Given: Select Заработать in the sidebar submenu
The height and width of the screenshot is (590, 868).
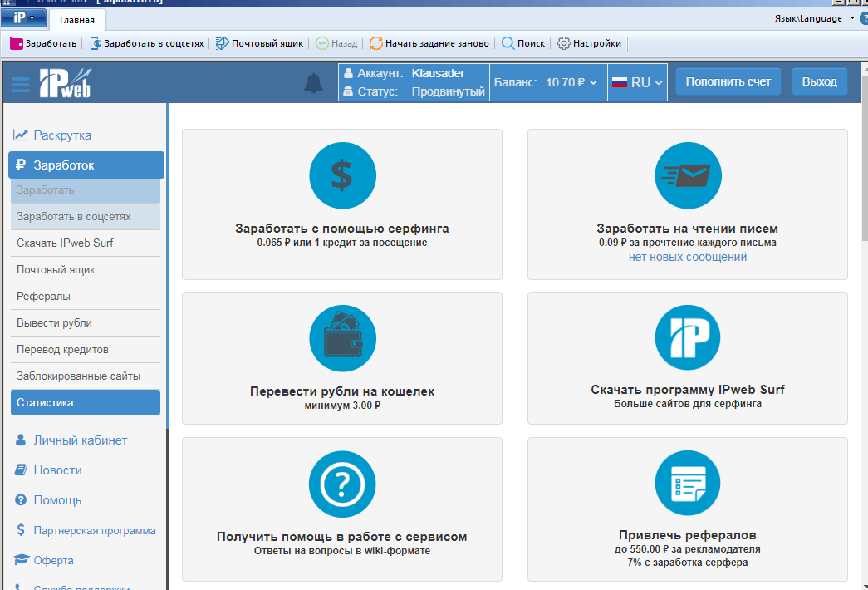Looking at the screenshot, I should (86, 190).
